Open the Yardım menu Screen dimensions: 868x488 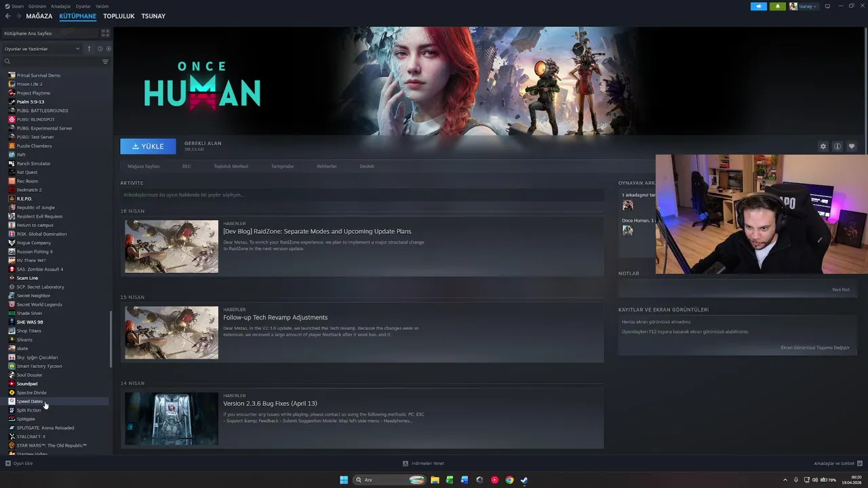click(x=102, y=6)
